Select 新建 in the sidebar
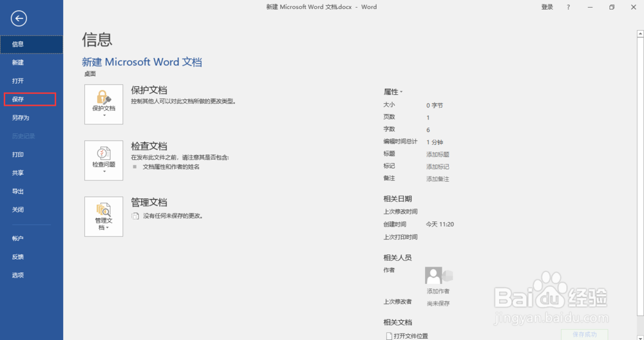The image size is (644, 340). click(x=32, y=62)
